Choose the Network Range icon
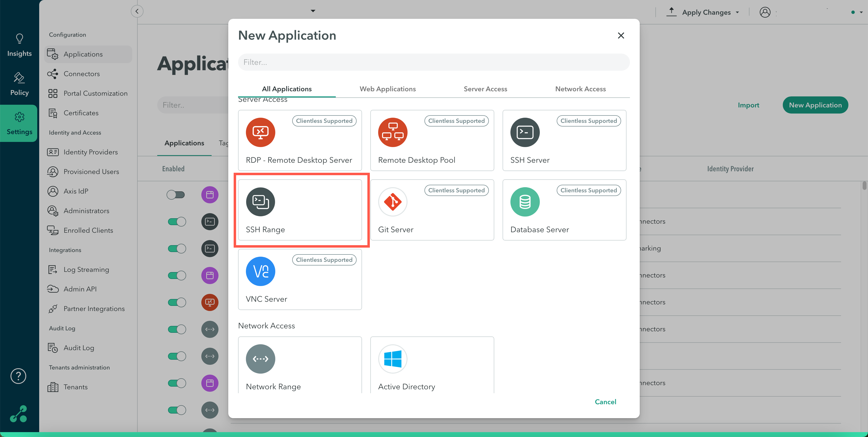The width and height of the screenshot is (868, 437). (260, 359)
